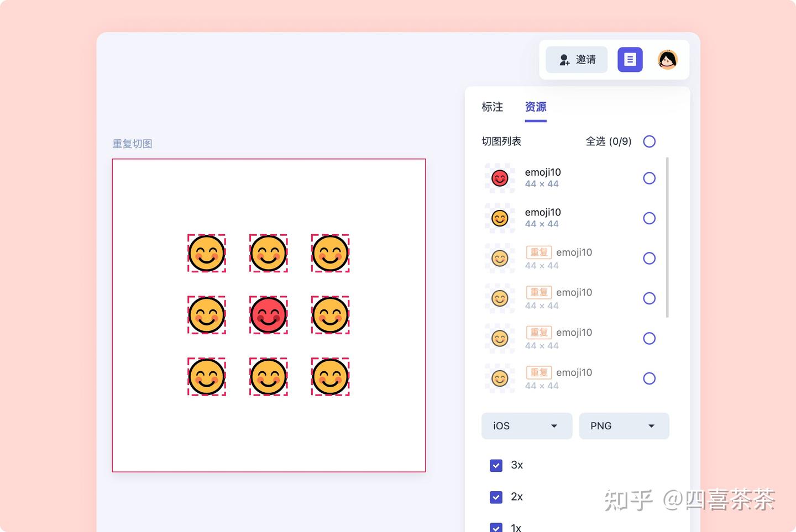Uncheck the 3x scale checkbox
Viewport: 796px width, 532px height.
pos(496,465)
